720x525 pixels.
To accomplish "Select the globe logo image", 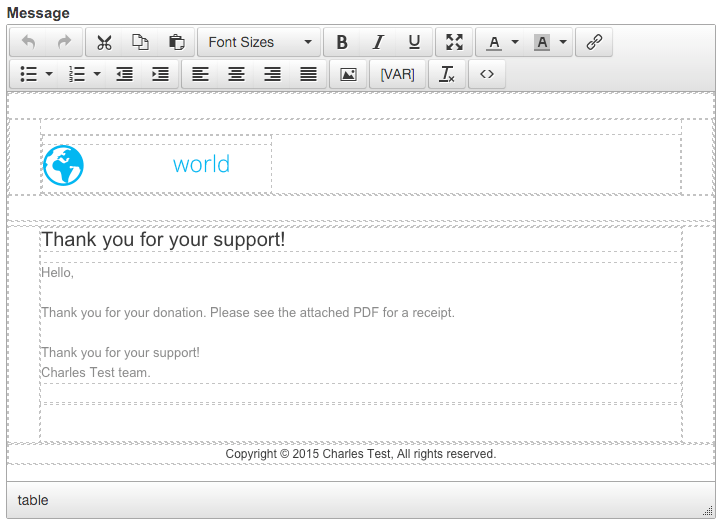I will (x=63, y=165).
